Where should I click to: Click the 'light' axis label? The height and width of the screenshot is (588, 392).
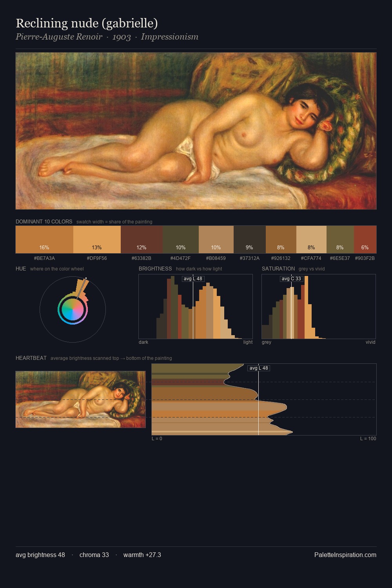coord(248,342)
